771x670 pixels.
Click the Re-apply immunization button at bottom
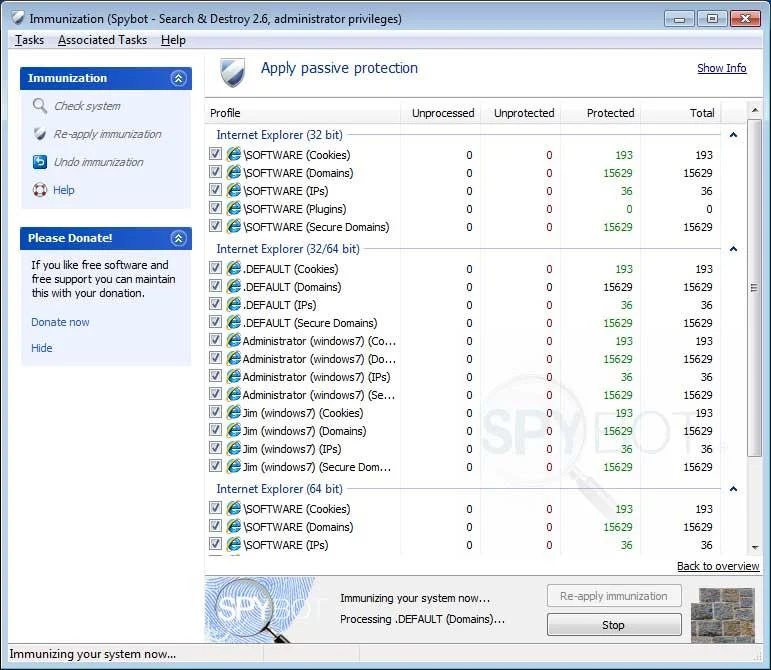614,596
